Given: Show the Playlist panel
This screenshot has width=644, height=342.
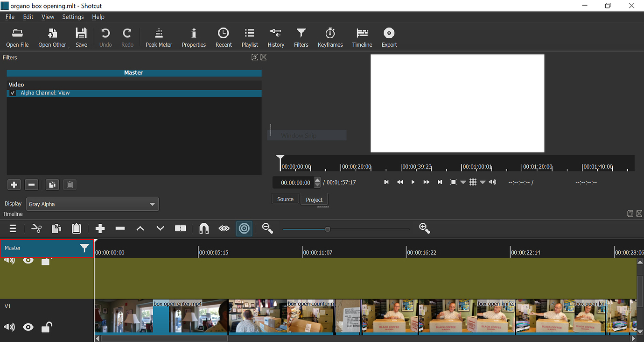Looking at the screenshot, I should tap(250, 37).
